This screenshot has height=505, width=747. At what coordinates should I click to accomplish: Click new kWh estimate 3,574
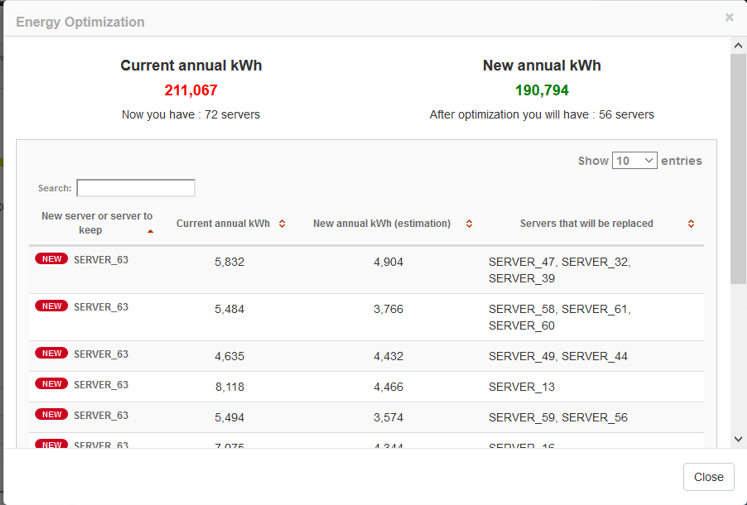click(388, 417)
